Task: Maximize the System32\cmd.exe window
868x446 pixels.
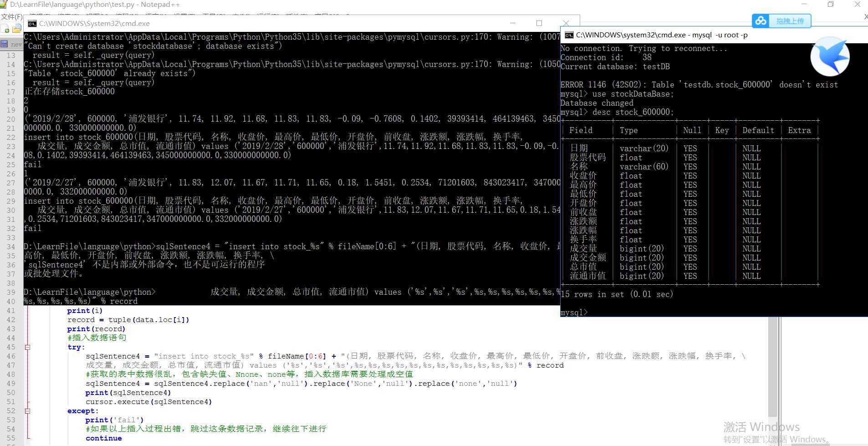Action: coord(539,23)
